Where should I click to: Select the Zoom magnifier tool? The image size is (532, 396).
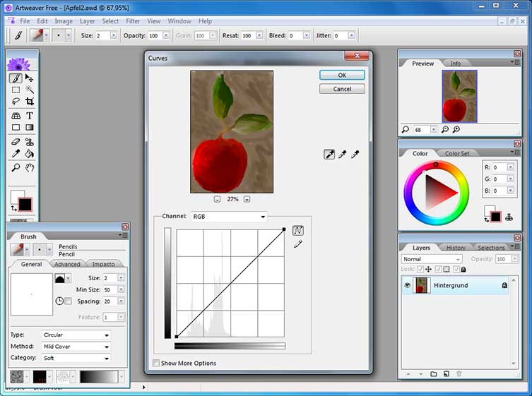(x=16, y=167)
